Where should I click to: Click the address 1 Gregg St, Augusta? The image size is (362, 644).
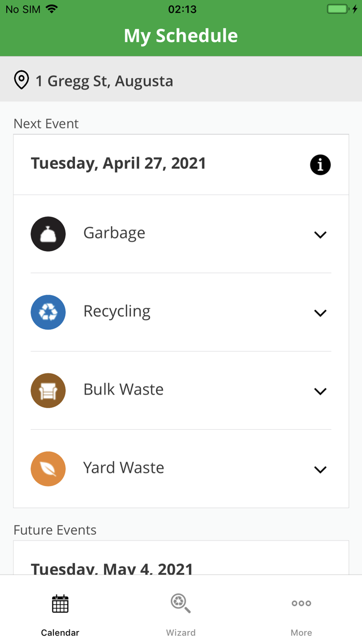coord(104,80)
